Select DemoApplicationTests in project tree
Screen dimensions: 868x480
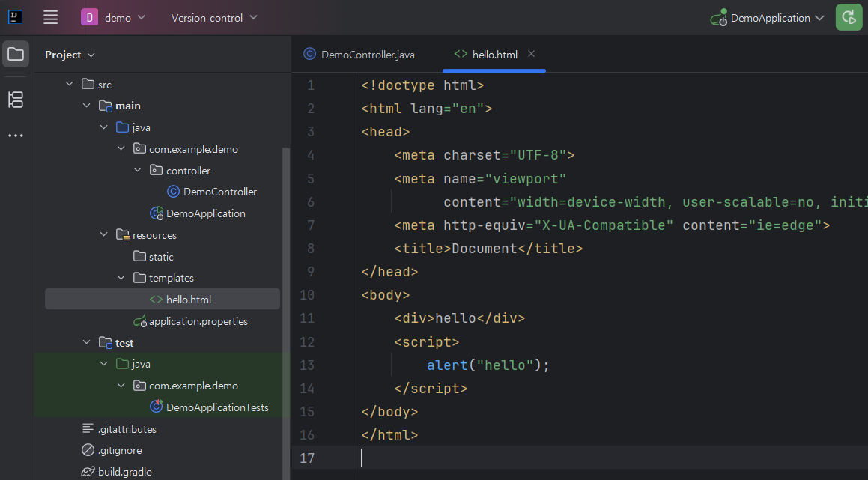click(217, 407)
